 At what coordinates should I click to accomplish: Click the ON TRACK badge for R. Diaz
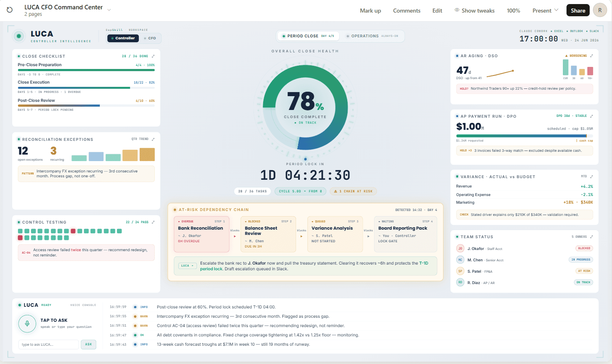click(x=583, y=282)
